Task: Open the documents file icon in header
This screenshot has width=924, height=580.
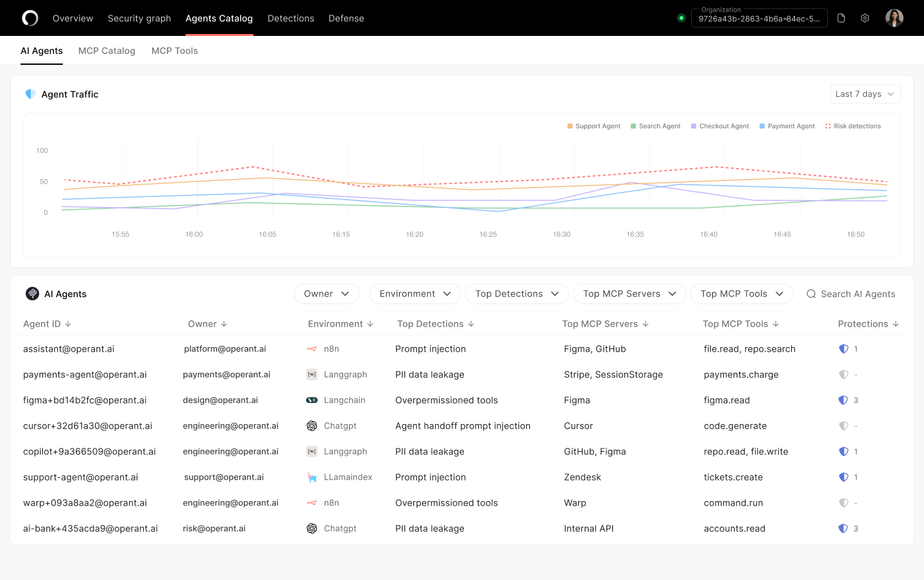Action: click(841, 18)
